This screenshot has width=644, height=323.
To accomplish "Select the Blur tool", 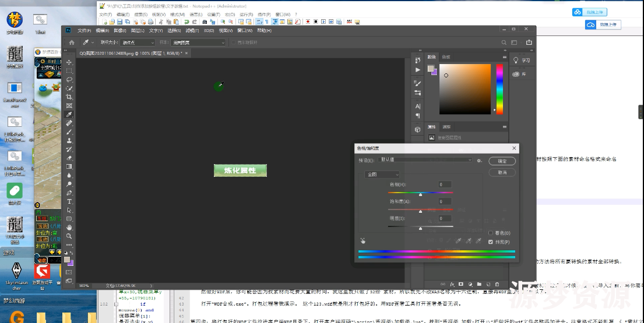I will tap(69, 175).
